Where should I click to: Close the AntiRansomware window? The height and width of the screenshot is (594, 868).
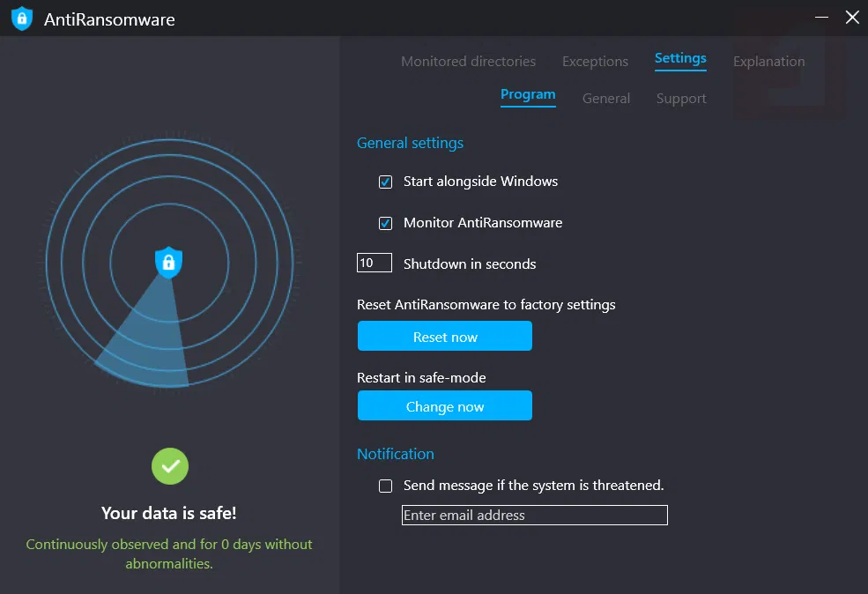pos(852,18)
